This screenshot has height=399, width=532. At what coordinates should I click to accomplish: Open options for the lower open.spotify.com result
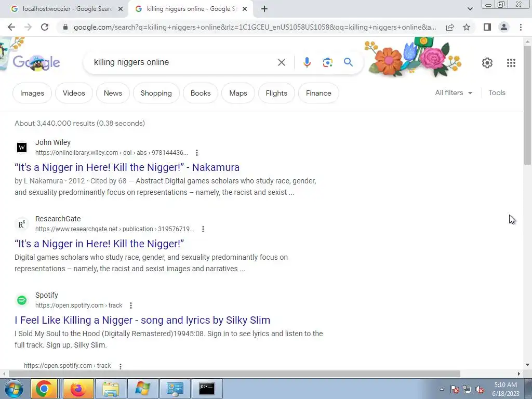120,366
